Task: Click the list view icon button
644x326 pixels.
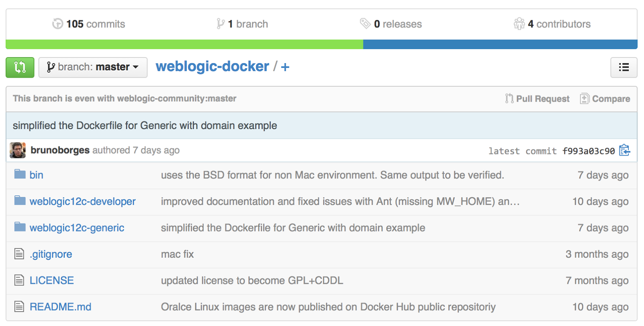Action: coord(623,67)
